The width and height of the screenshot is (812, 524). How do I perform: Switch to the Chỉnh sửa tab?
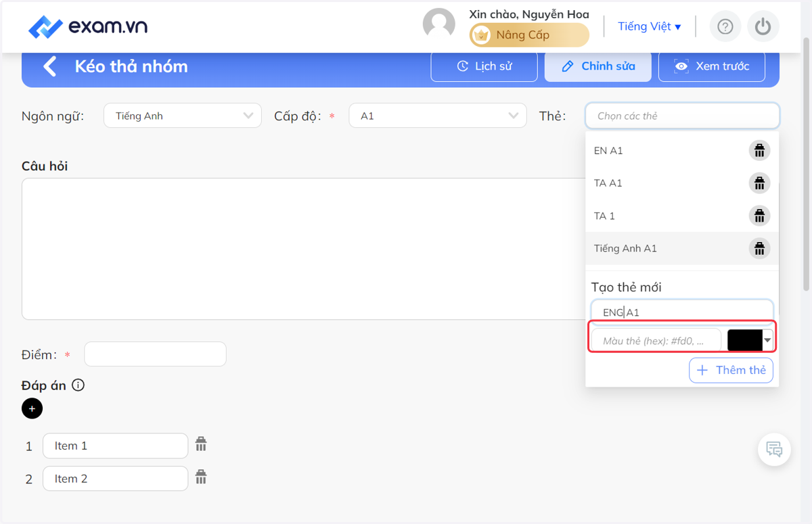[x=598, y=66]
